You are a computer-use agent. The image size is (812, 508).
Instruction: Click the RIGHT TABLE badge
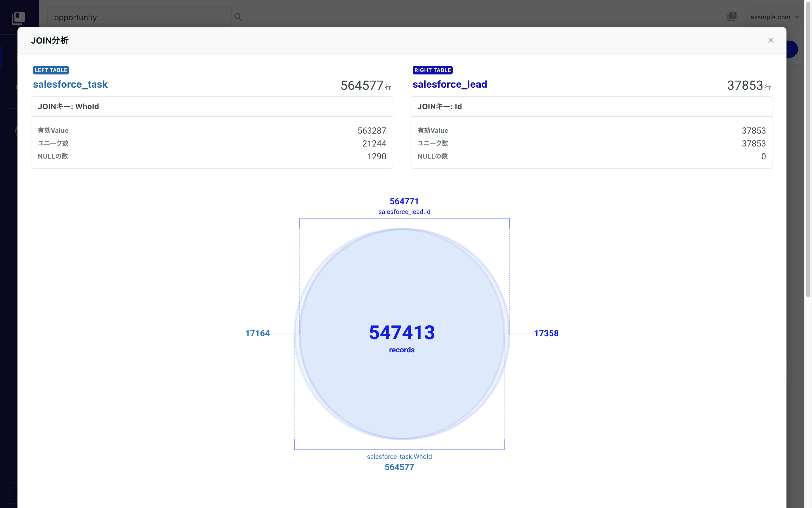click(x=433, y=70)
